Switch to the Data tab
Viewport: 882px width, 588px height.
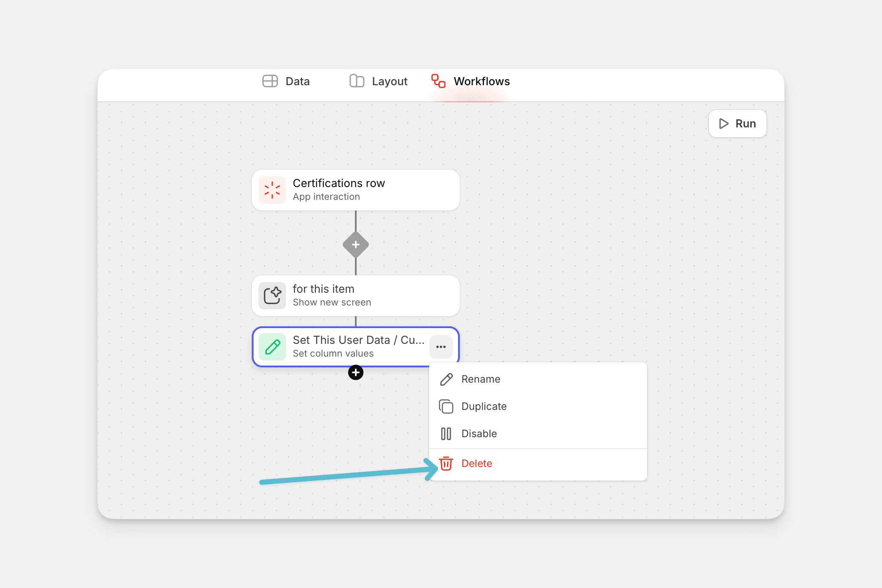click(297, 81)
